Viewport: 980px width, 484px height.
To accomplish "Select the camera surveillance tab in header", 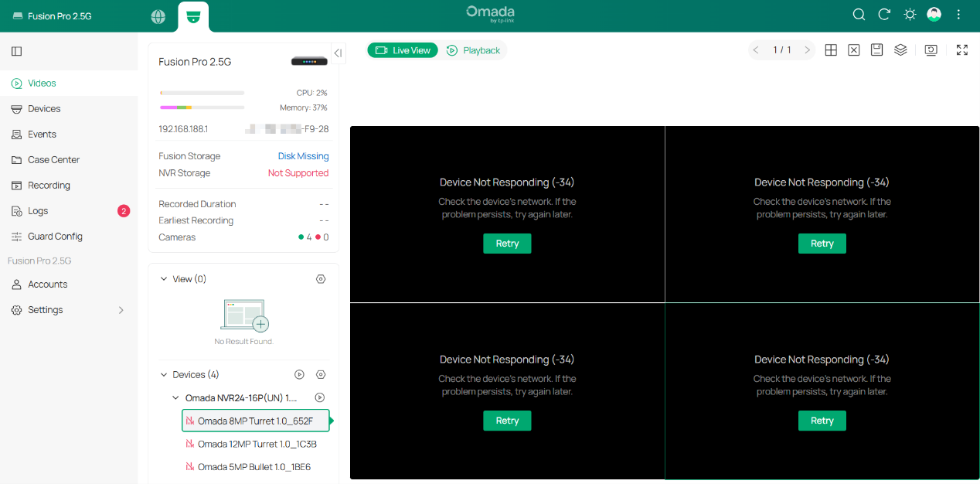I will point(193,16).
